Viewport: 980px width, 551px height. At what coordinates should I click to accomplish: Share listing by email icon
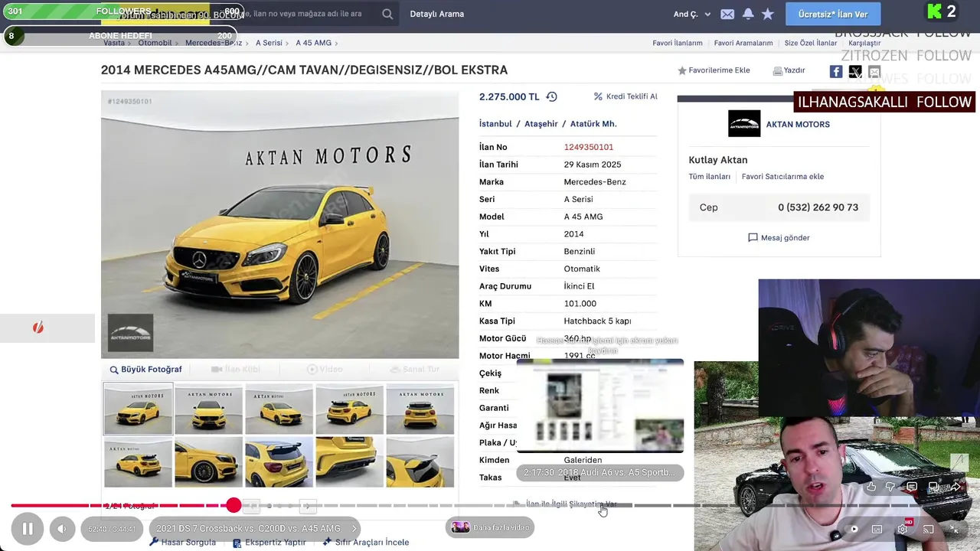click(x=874, y=71)
